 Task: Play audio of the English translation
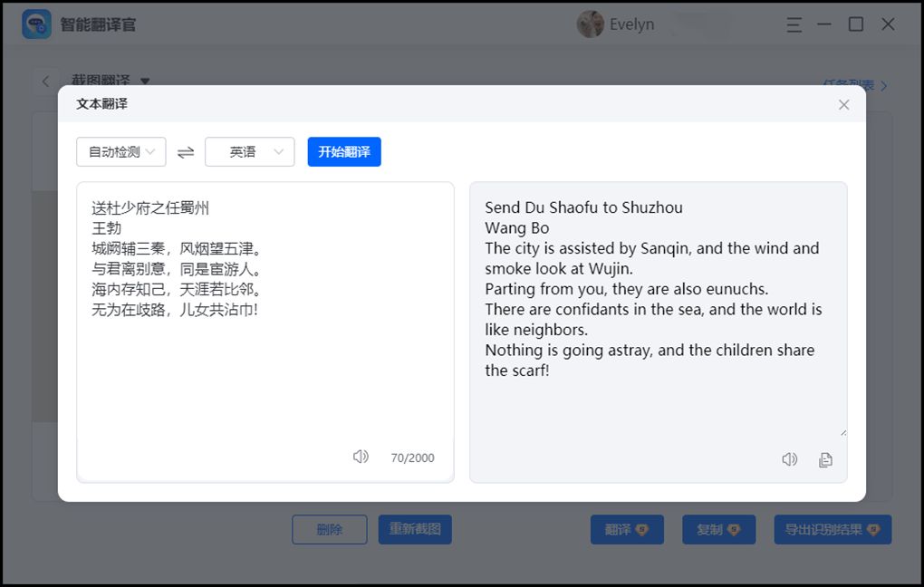click(790, 459)
